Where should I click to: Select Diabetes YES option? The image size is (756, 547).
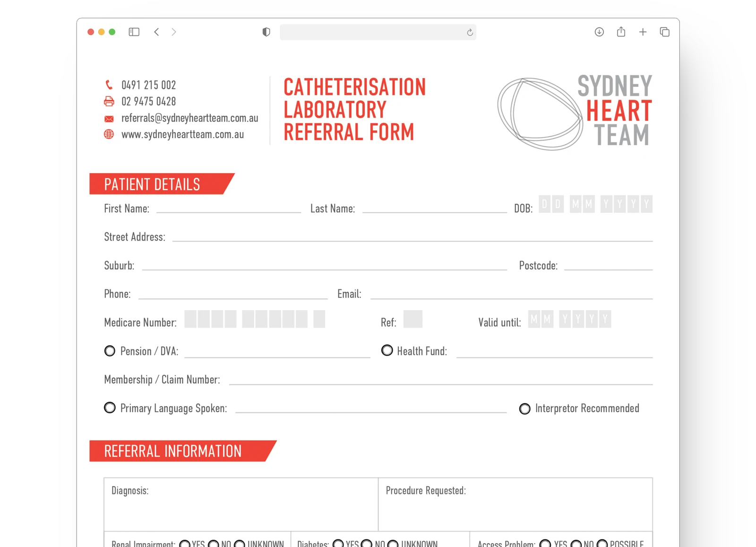[x=338, y=544]
